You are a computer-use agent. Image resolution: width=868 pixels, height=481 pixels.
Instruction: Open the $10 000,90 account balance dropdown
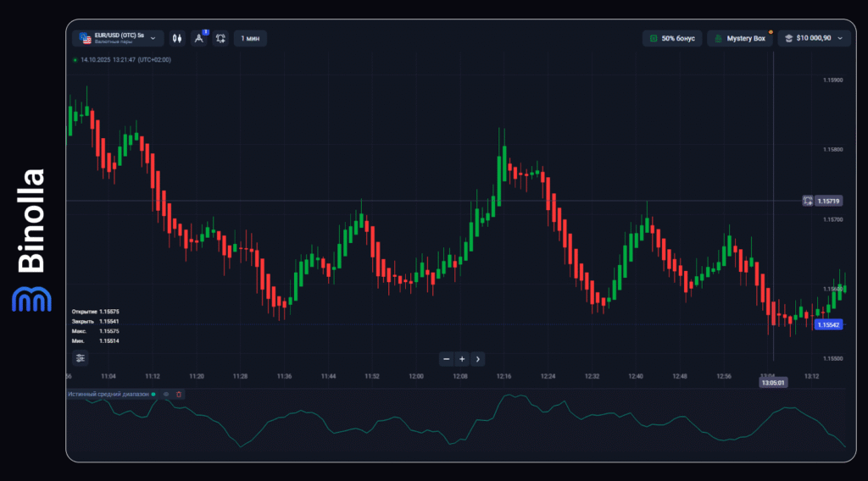coord(814,38)
